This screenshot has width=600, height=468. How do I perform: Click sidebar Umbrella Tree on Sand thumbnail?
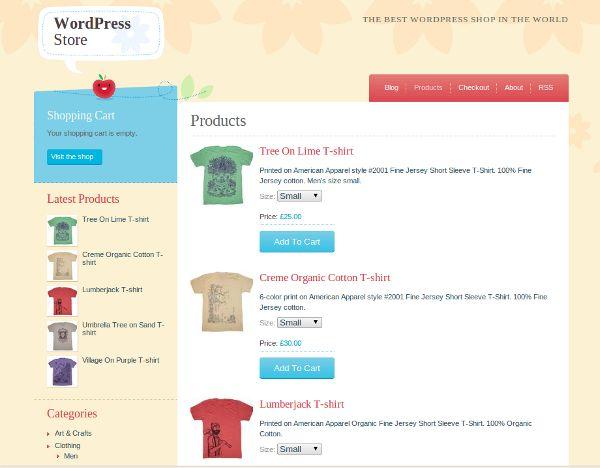click(x=62, y=336)
